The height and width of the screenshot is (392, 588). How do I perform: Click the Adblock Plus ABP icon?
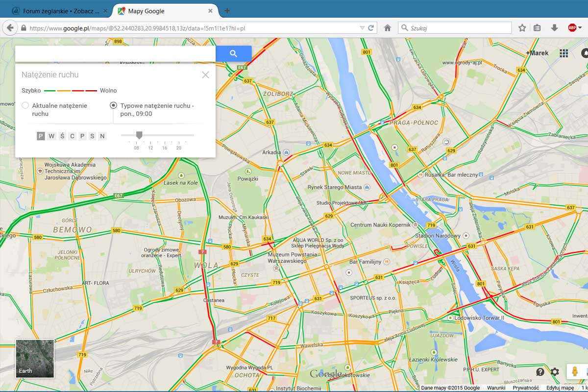point(571,28)
